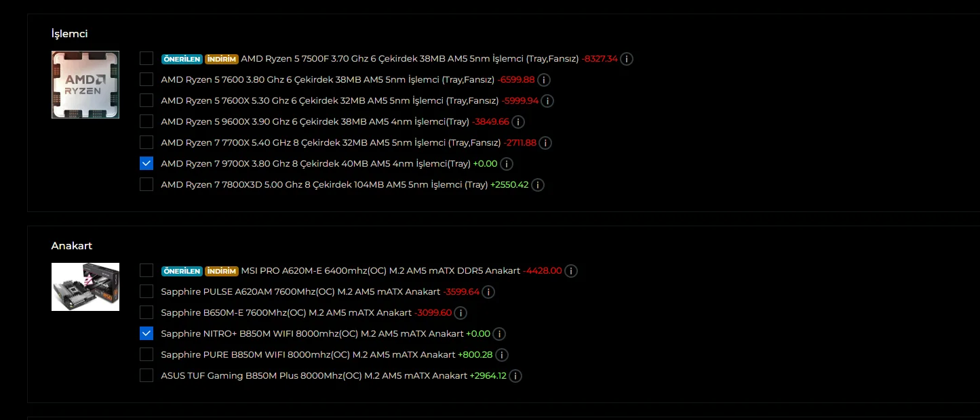Viewport: 980px width, 420px height.
Task: Check the MSI PRO A620M-E checkbox
Action: coord(146,270)
